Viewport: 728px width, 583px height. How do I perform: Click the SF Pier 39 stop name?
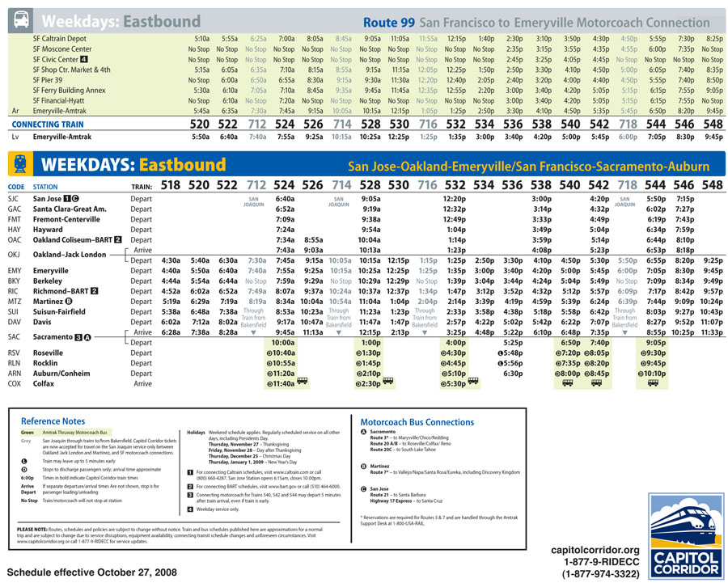pos(48,80)
